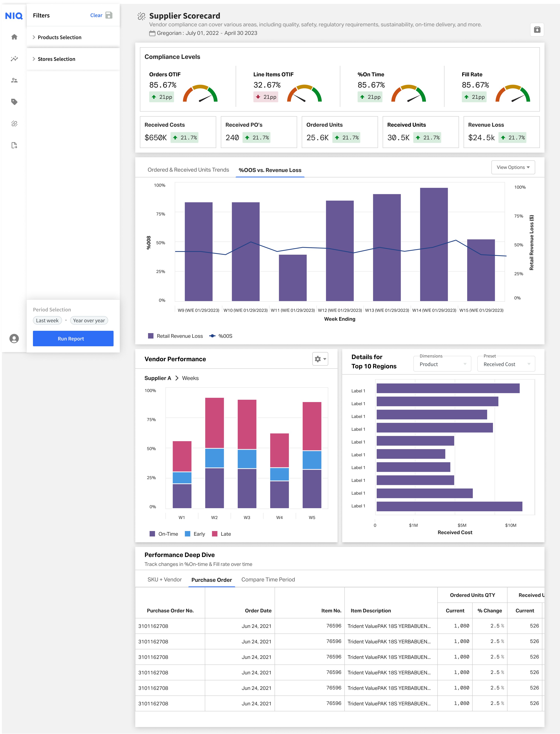Image resolution: width=560 pixels, height=734 pixels.
Task: Open the Dimensions Product dropdown
Action: pyautogui.click(x=442, y=364)
